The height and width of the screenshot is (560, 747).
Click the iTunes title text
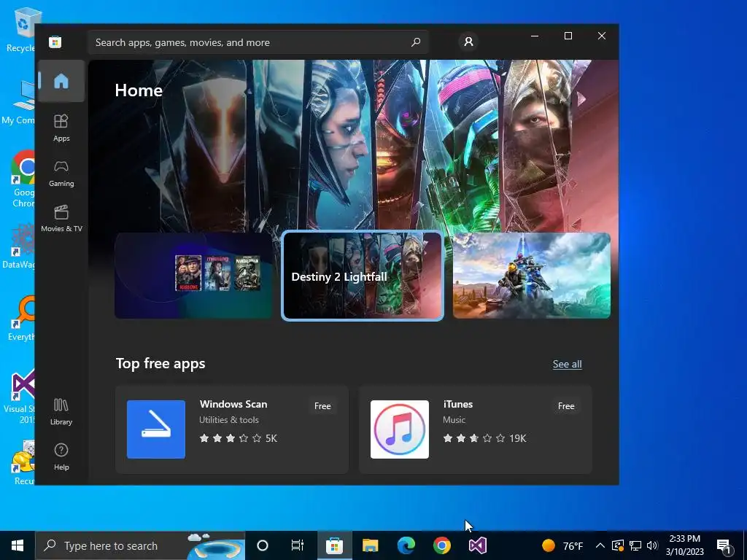[458, 404]
